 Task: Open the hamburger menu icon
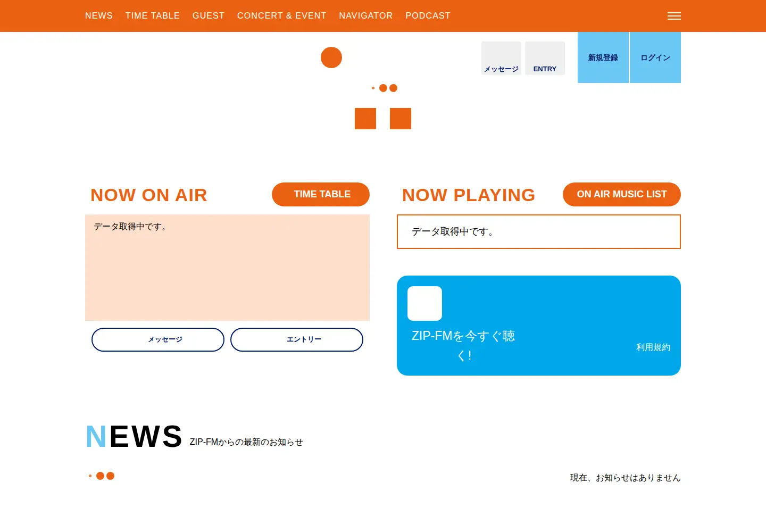[x=674, y=16]
